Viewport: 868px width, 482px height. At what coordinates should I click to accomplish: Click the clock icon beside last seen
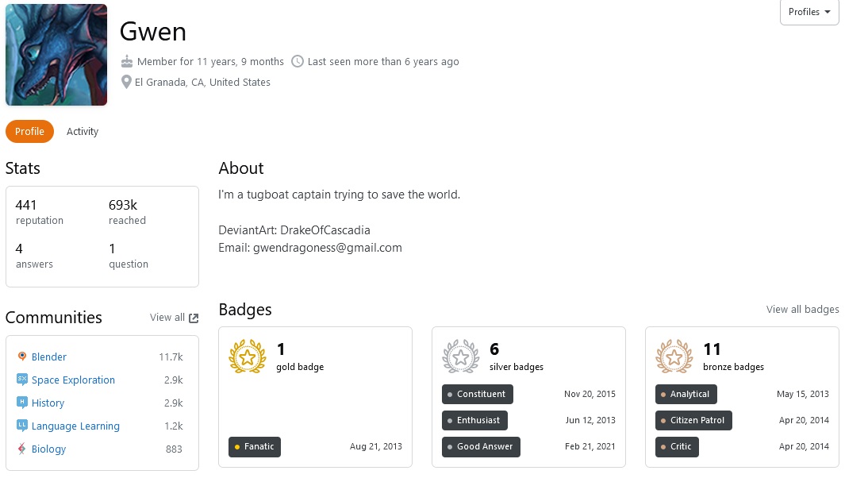(x=298, y=61)
